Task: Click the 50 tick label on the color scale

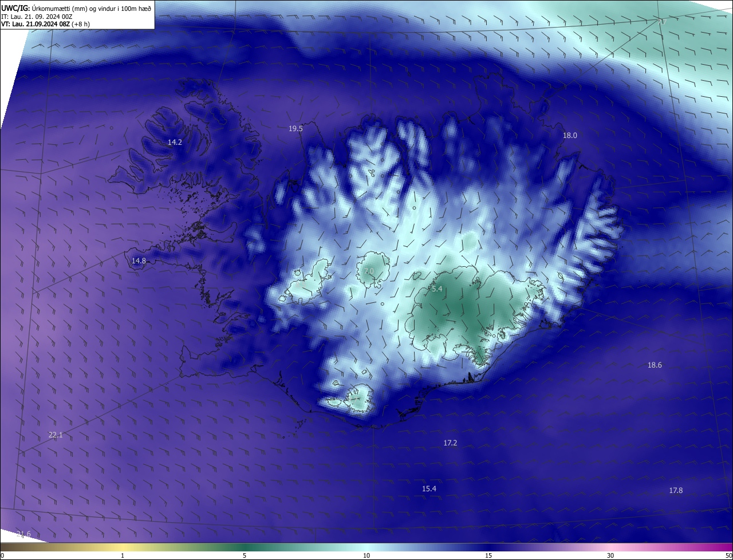Action: click(x=728, y=555)
